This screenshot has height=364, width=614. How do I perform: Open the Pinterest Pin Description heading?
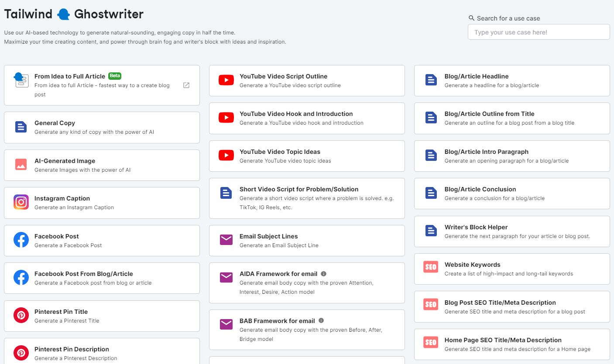tap(72, 349)
